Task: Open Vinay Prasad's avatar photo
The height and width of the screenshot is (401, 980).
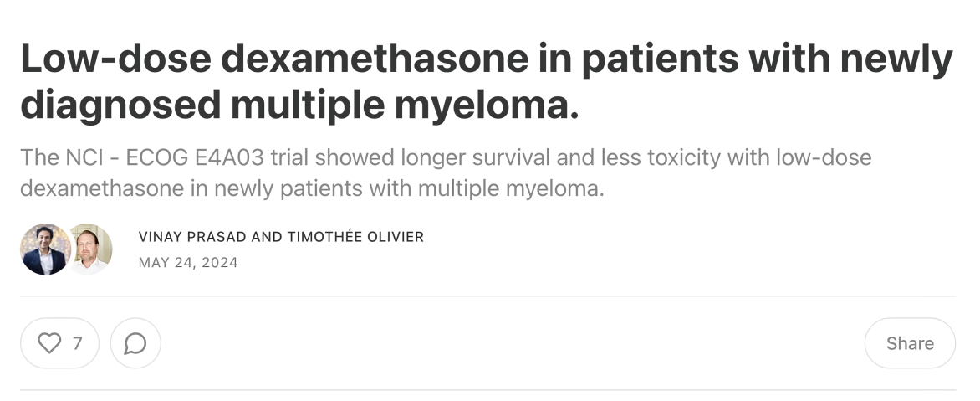Action: [x=45, y=249]
